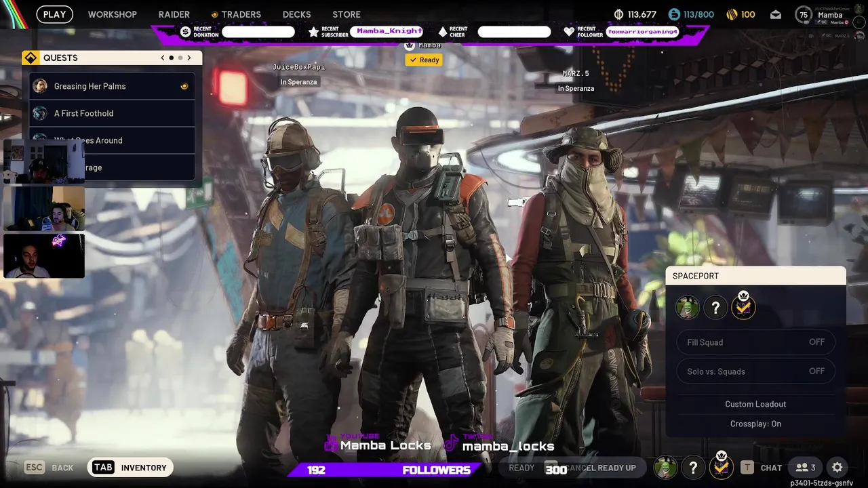Open the STORE tab

coord(347,14)
